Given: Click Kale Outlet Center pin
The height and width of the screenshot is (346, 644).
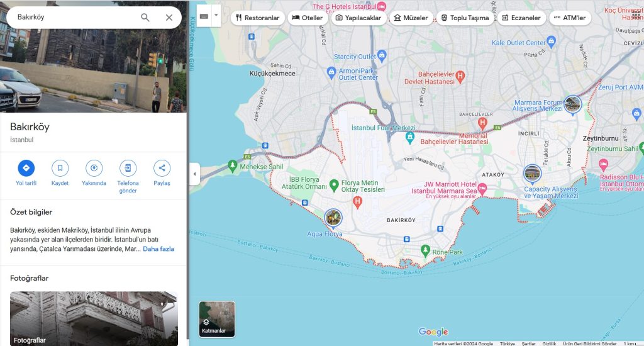Looking at the screenshot, I should click(x=551, y=41).
